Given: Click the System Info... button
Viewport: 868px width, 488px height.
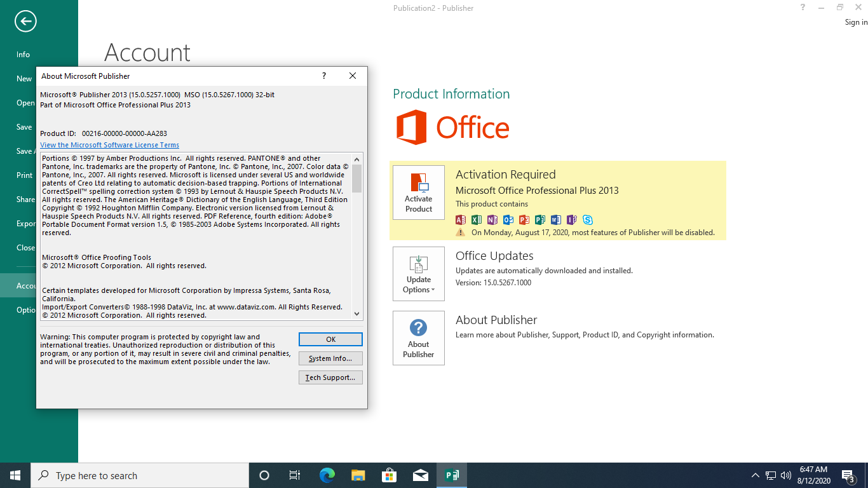Looking at the screenshot, I should coord(330,358).
